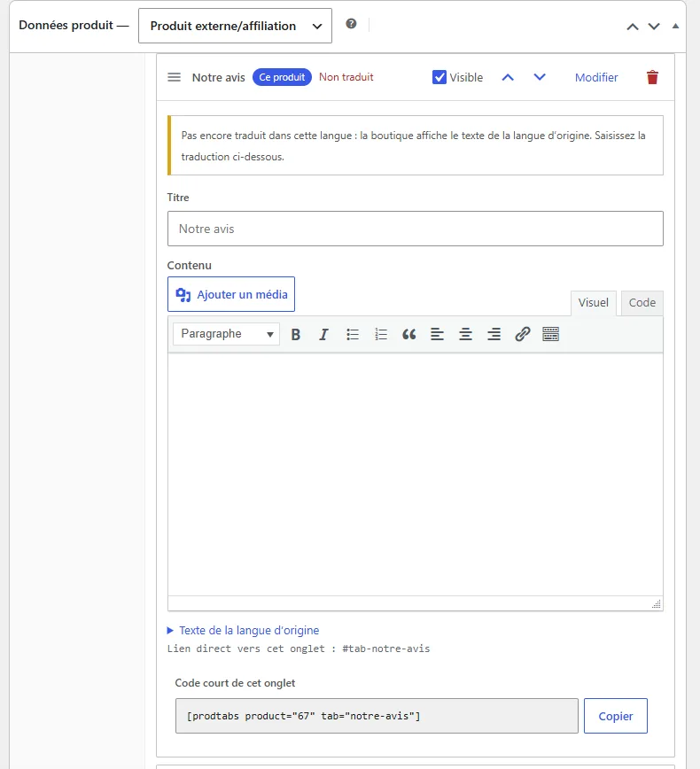Open the product type dropdown "Produit externe/affiliation"
Screen dimensions: 700x769
[x=235, y=26]
